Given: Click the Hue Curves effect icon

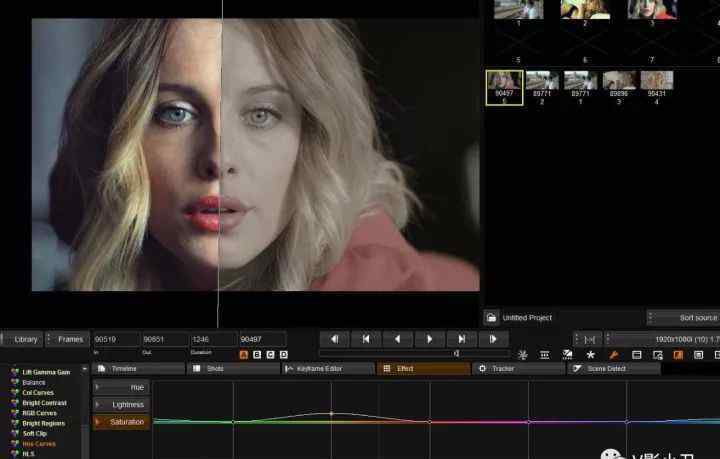Looking at the screenshot, I should [x=15, y=443].
